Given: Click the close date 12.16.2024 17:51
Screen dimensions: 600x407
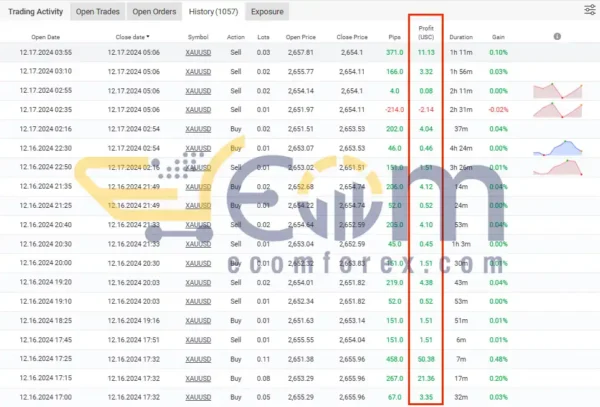Looking at the screenshot, I should [x=134, y=340].
